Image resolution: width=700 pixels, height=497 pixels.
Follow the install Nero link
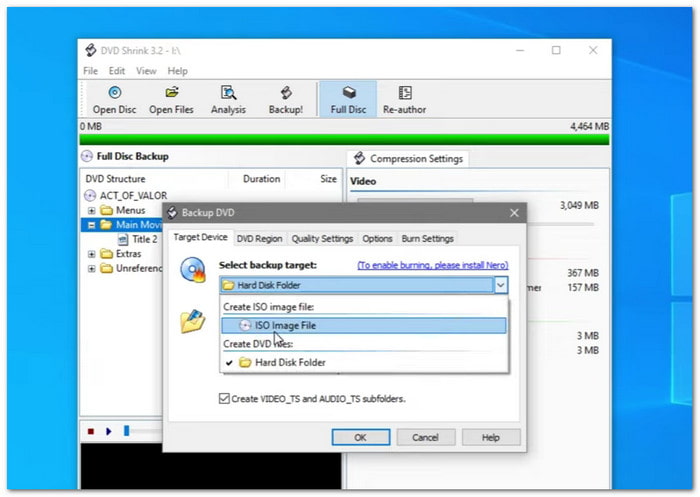[x=433, y=265]
